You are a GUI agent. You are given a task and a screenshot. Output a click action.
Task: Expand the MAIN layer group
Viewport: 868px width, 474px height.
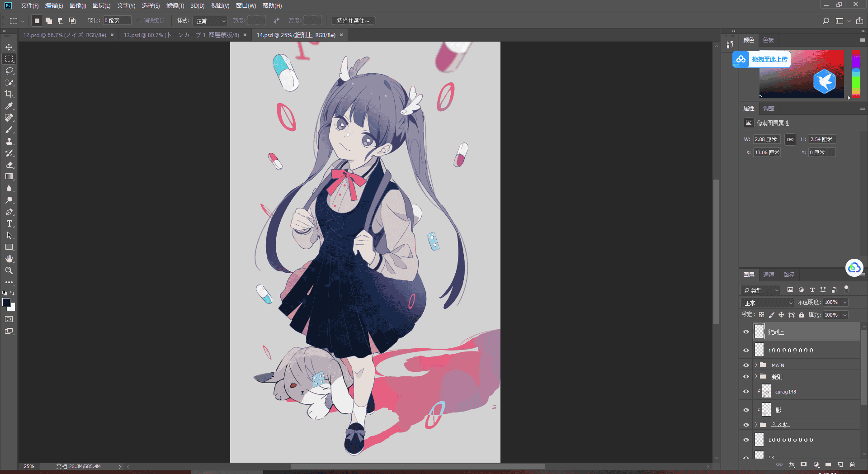[756, 365]
